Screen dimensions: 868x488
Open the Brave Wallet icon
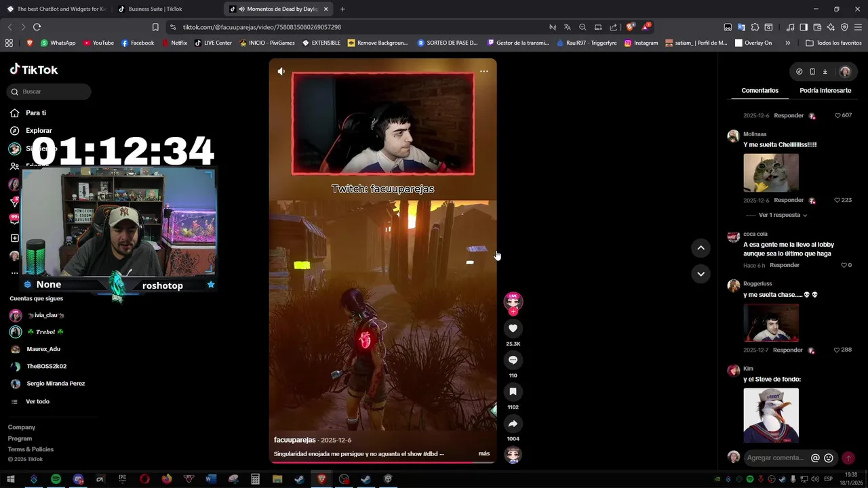[817, 27]
